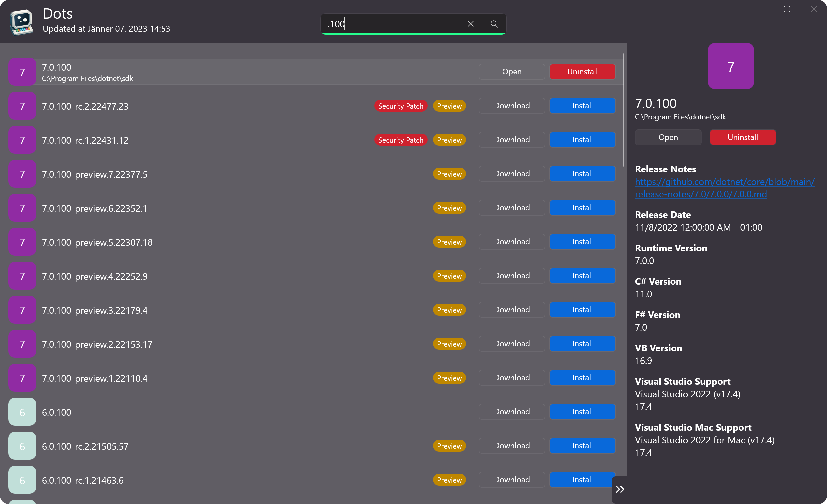Click large purple 7 tile in details panel
827x504 pixels.
[x=730, y=66]
